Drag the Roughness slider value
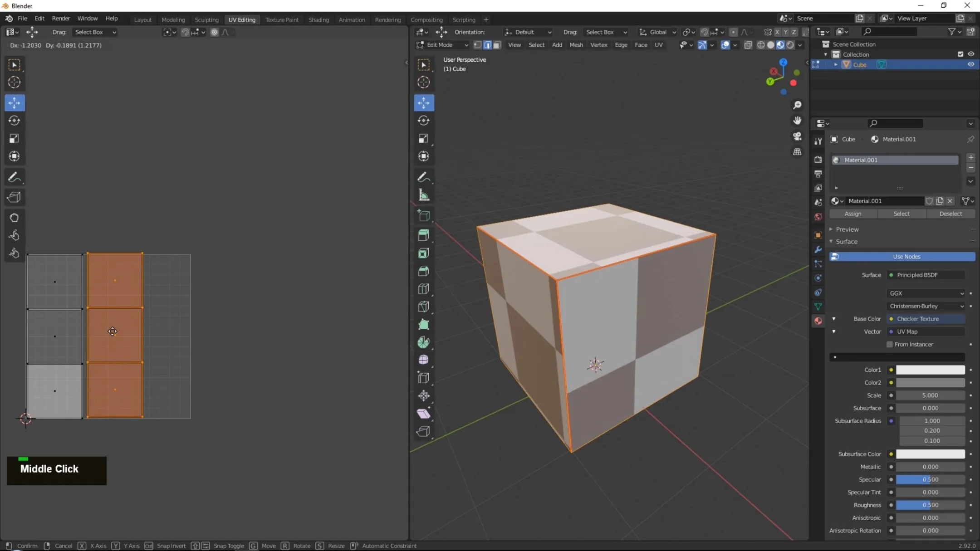980x551 pixels. pyautogui.click(x=931, y=505)
